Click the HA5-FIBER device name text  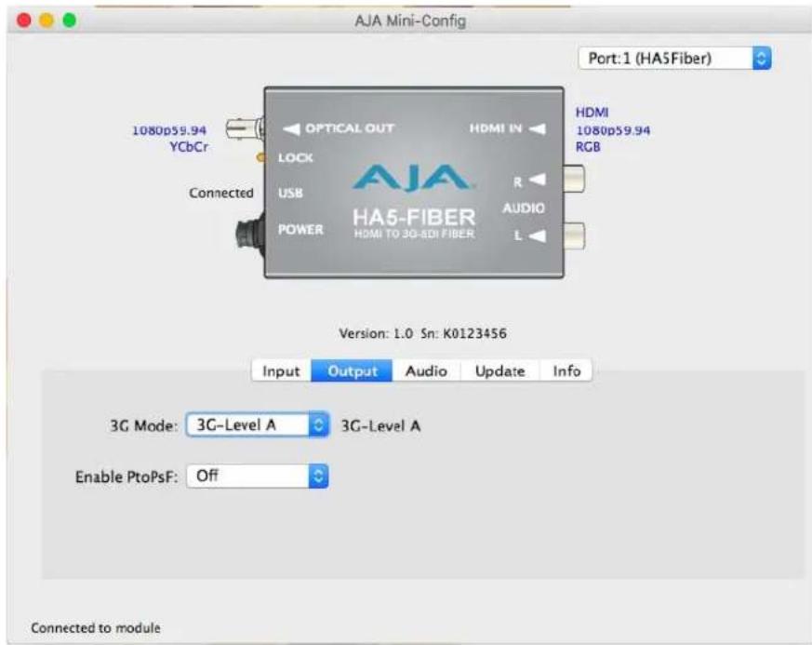pyautogui.click(x=414, y=217)
